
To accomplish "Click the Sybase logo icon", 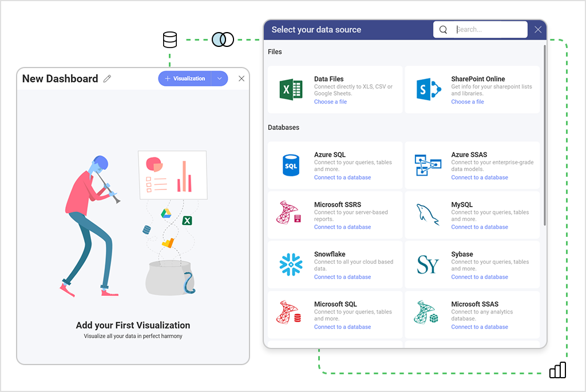I will coord(428,265).
